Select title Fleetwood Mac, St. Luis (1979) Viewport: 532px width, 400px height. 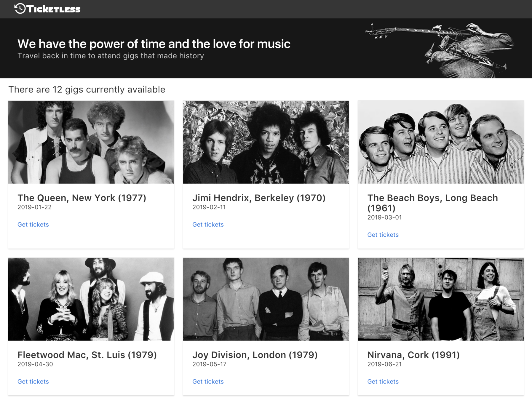click(87, 355)
